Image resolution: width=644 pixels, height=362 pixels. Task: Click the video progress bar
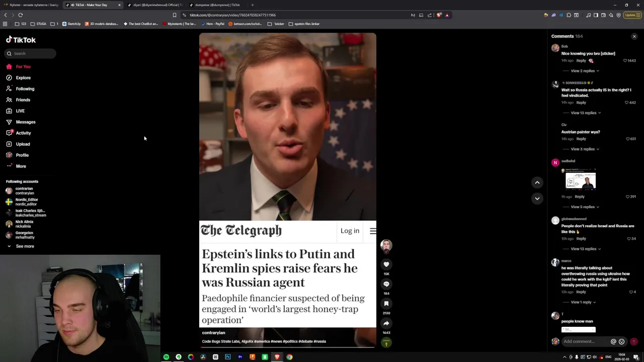287,346
